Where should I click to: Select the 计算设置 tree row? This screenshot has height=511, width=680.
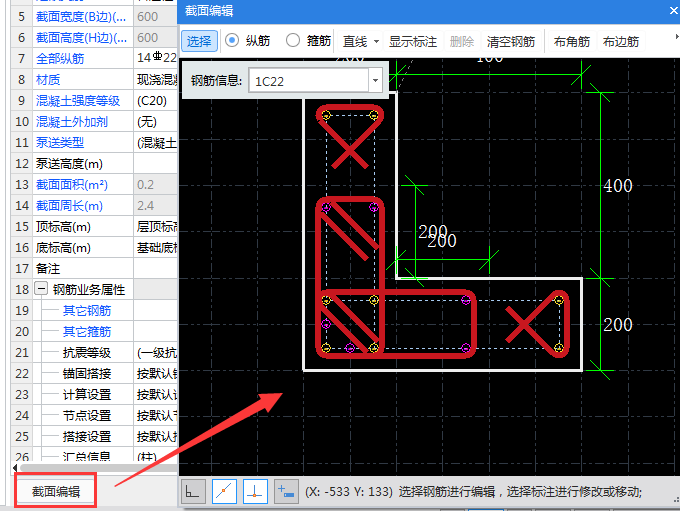pos(87,395)
